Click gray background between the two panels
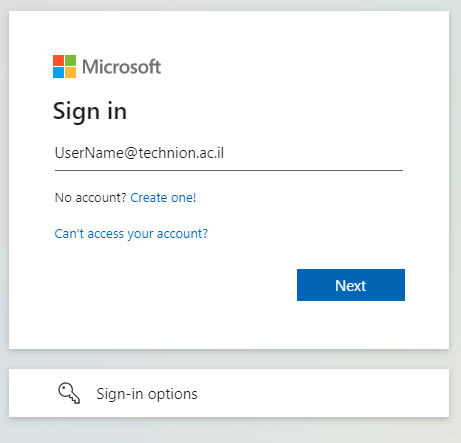 click(229, 359)
